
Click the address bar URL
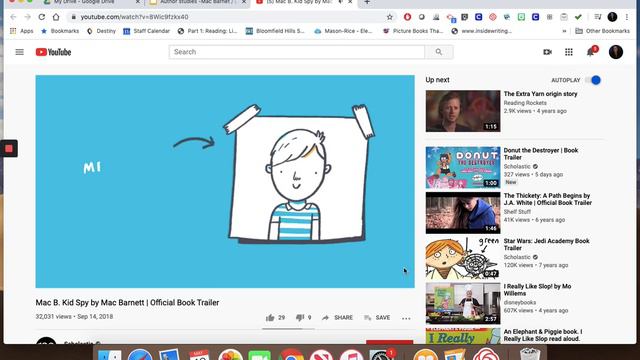tap(134, 17)
